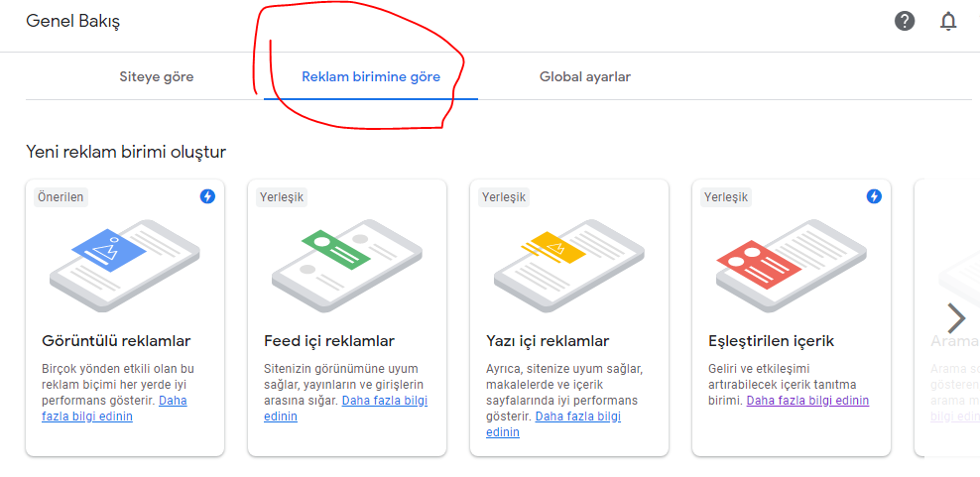
Task: Click the Önerilen label on first card
Action: (61, 197)
